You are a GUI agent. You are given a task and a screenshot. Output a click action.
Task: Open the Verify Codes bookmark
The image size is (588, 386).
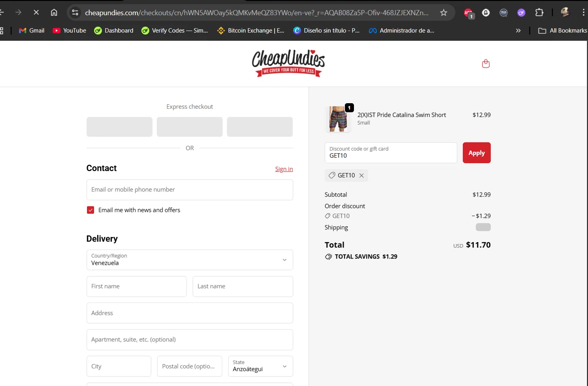click(175, 31)
